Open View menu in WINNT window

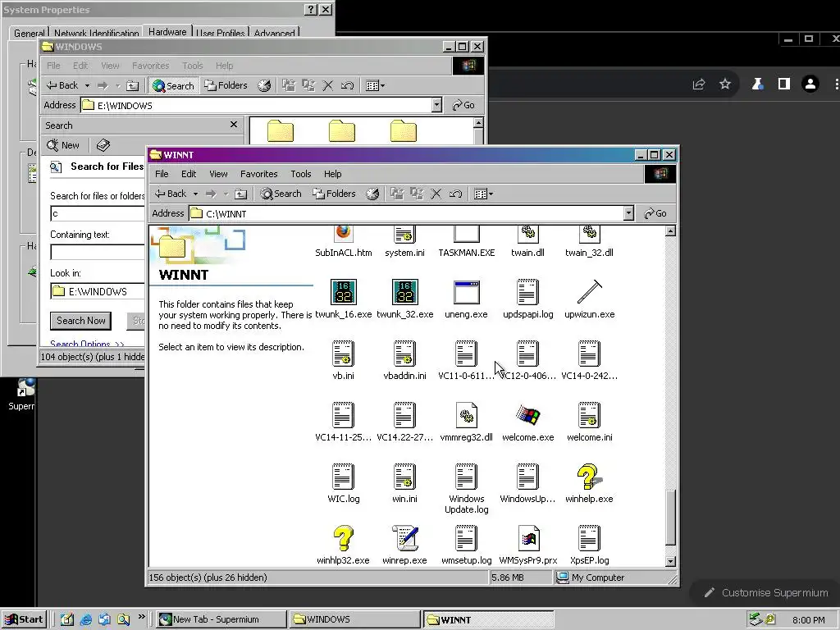[218, 174]
